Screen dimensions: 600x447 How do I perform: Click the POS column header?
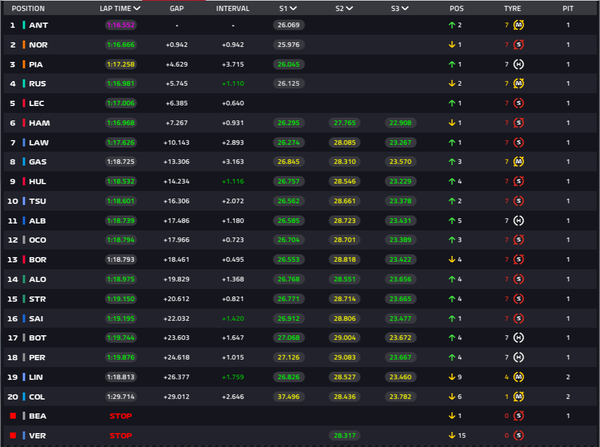click(x=457, y=8)
